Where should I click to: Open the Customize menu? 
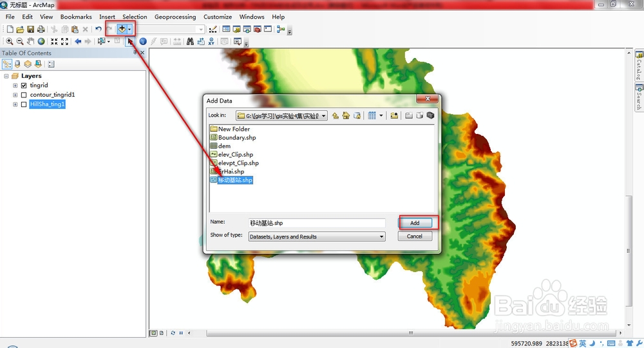point(218,17)
